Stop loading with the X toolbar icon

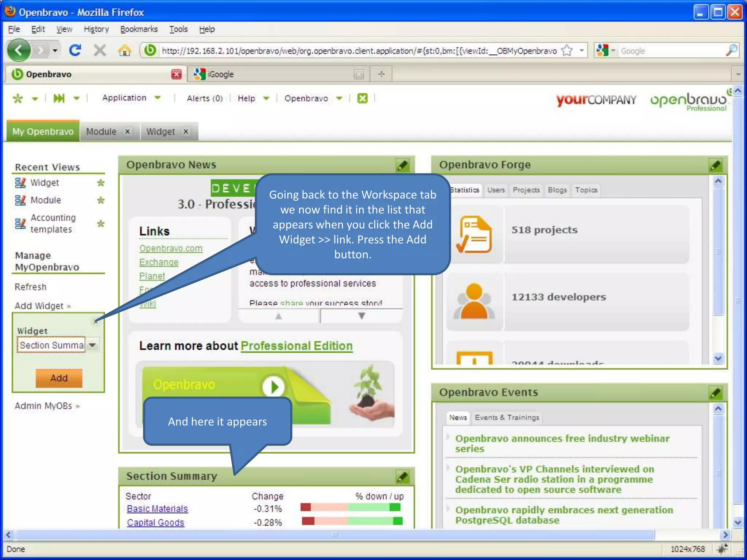(100, 50)
